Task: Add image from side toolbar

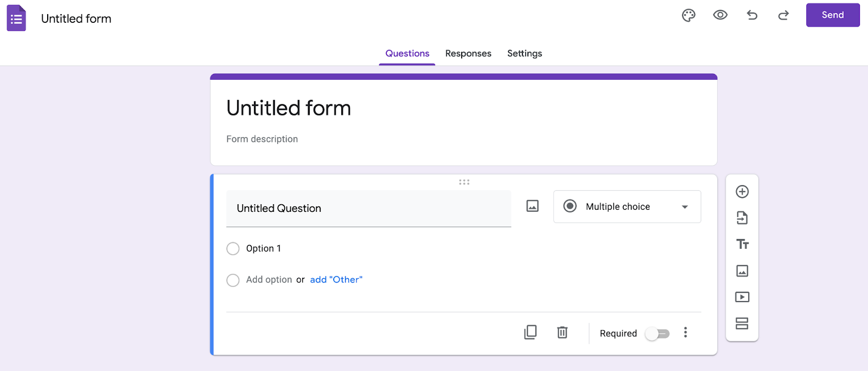Action: pos(742,271)
